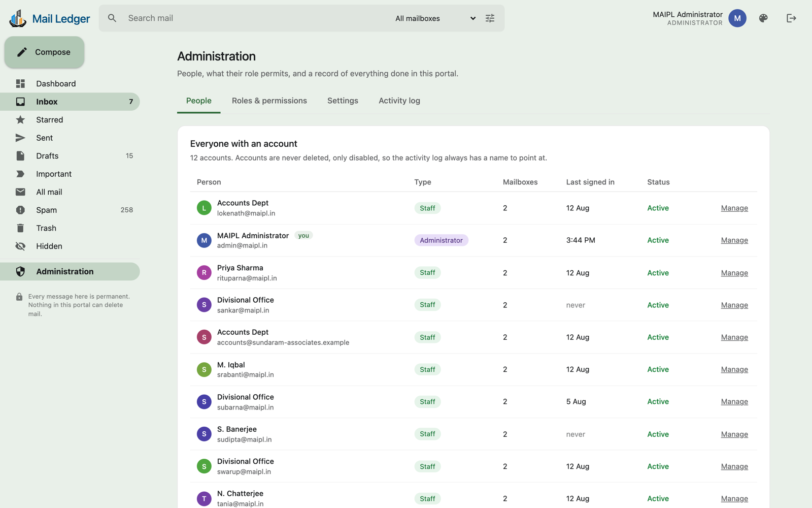This screenshot has width=812, height=508.
Task: Manage the N. Chatterjee account
Action: 734,499
